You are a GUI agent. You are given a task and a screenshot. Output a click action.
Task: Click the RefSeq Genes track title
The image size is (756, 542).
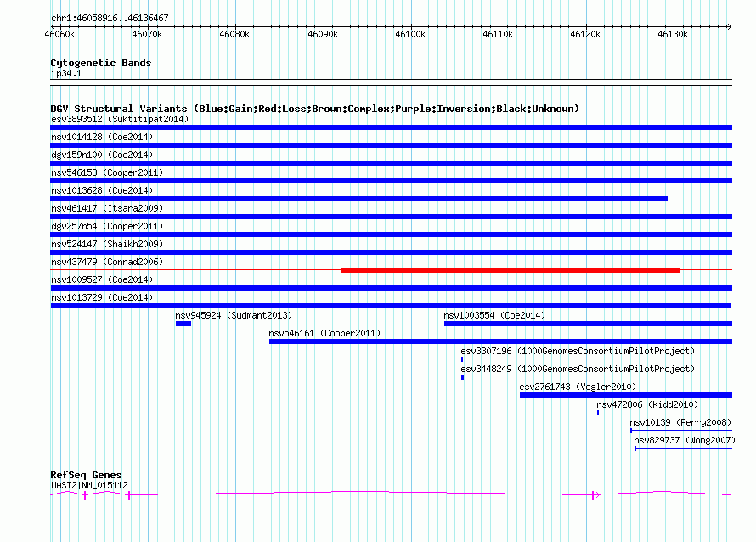tap(86, 475)
